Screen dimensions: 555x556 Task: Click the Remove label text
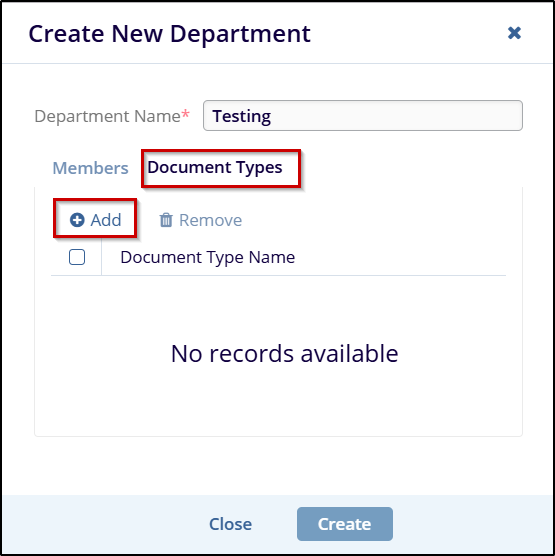pos(210,220)
